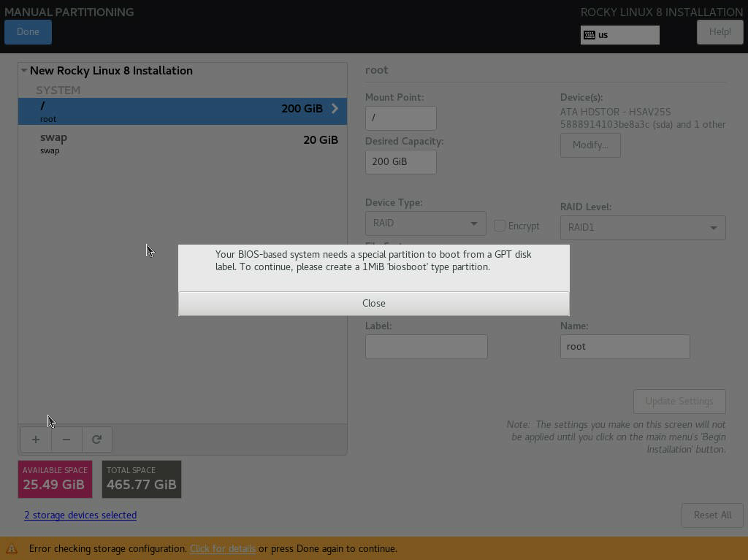
Task: Open the Device Type RAID dropdown
Action: click(426, 223)
